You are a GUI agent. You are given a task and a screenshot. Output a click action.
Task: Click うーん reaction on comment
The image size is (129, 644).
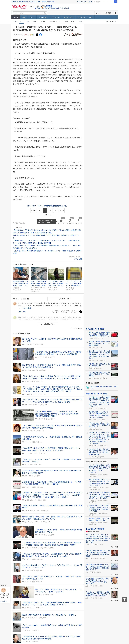tap(74, 312)
